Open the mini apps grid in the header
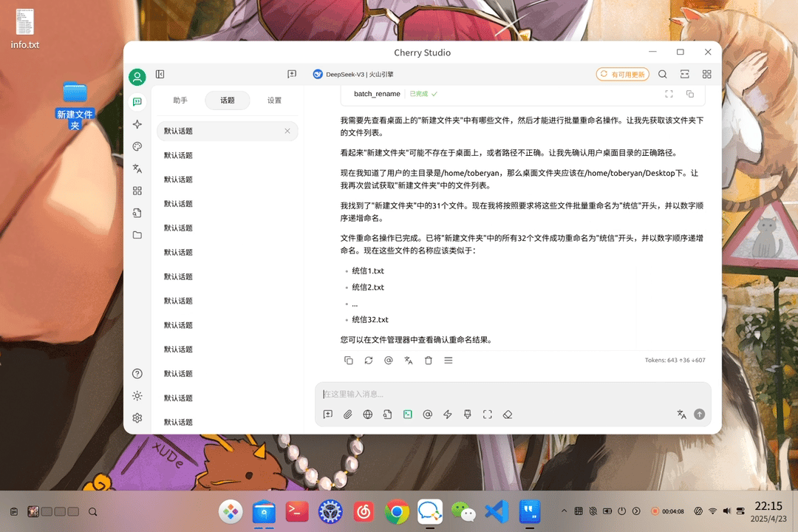Screen dimensions: 798x532 pyautogui.click(x=707, y=75)
